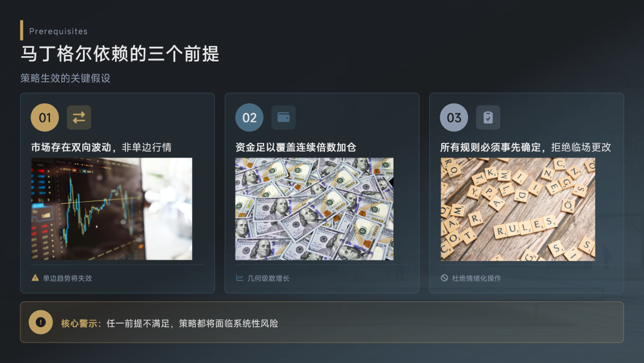Click the swap arrows icon in card 01
Screen dimensions: 644x363
click(x=79, y=118)
